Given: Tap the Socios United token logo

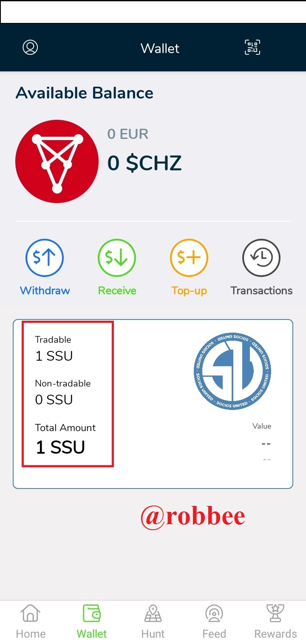Looking at the screenshot, I should coord(232,371).
